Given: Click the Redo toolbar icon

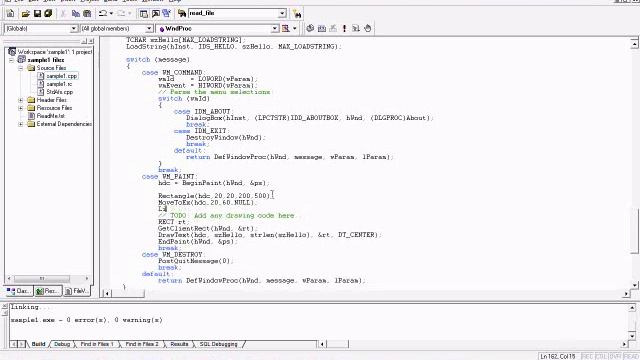Looking at the screenshot, I should coord(121,13).
